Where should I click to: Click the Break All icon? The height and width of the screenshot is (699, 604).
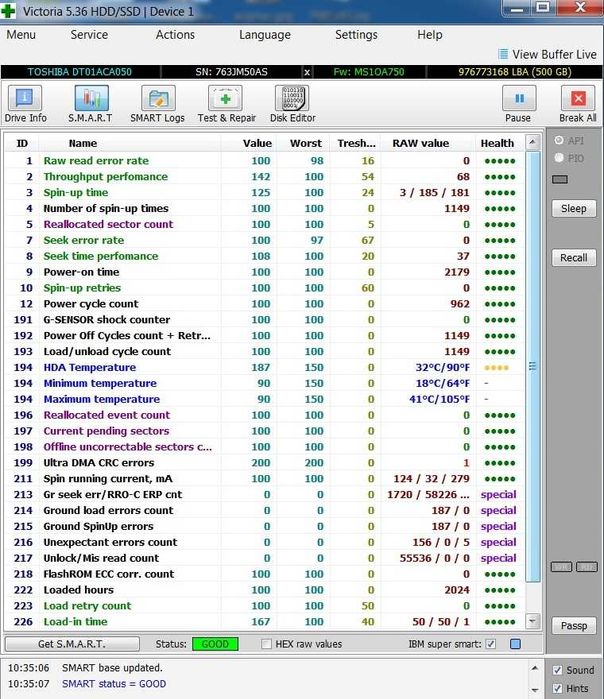point(578,98)
